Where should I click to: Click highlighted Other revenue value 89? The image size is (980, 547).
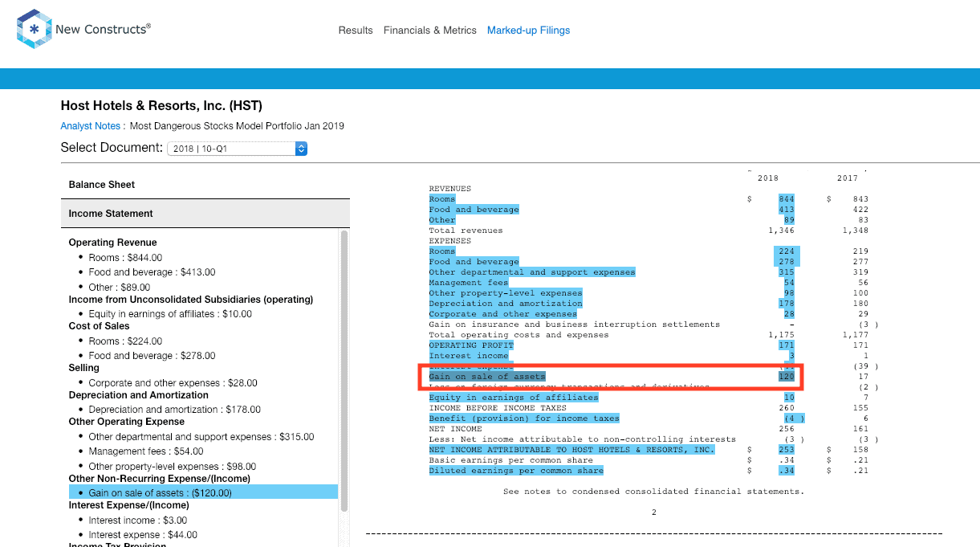click(x=789, y=220)
